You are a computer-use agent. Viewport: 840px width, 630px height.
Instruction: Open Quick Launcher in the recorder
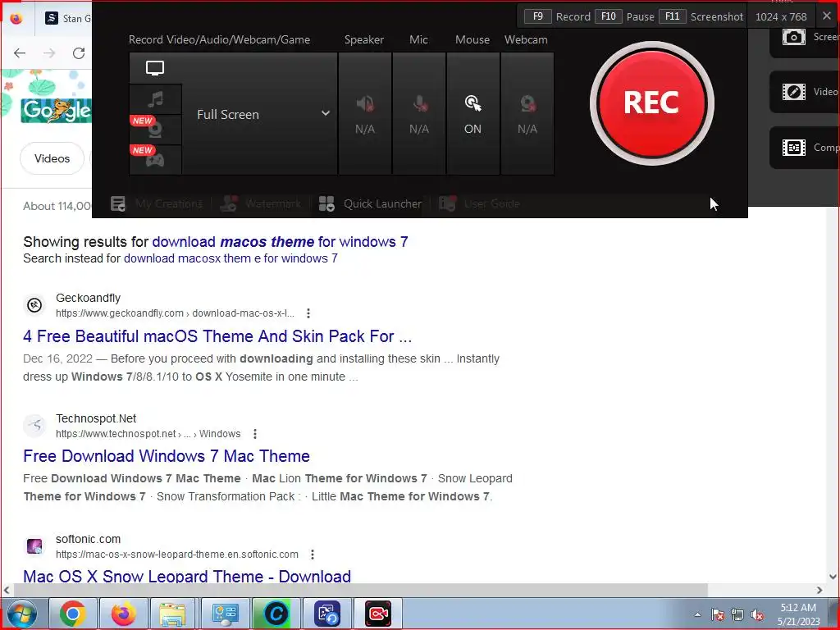(370, 203)
